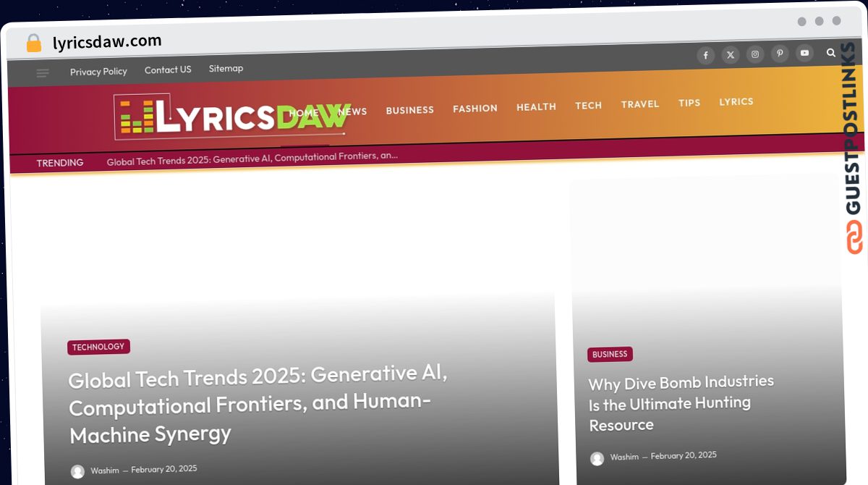Open the Lyrics menu item
868x485 pixels.
pos(736,101)
